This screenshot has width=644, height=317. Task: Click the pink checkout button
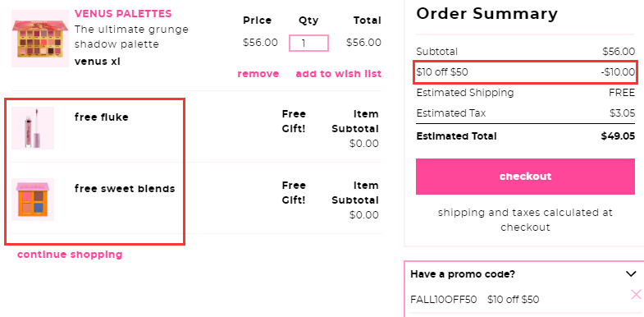pyautogui.click(x=525, y=177)
